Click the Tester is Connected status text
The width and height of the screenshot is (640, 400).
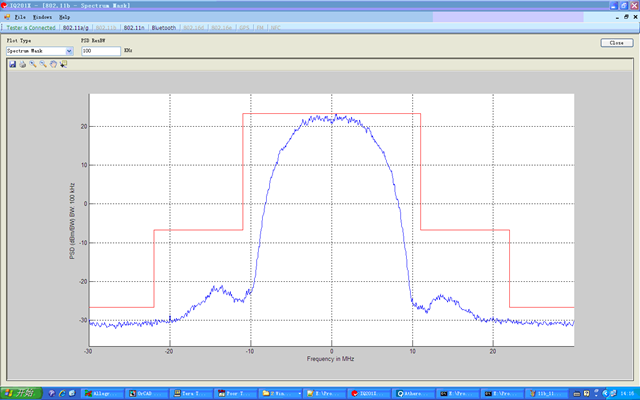click(31, 28)
